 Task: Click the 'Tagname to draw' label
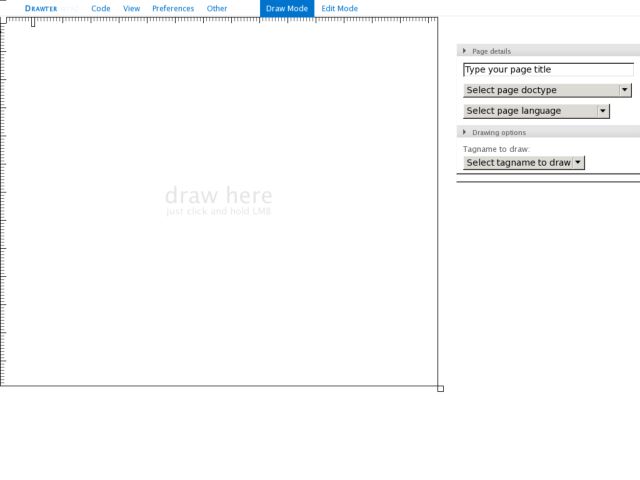[496, 149]
